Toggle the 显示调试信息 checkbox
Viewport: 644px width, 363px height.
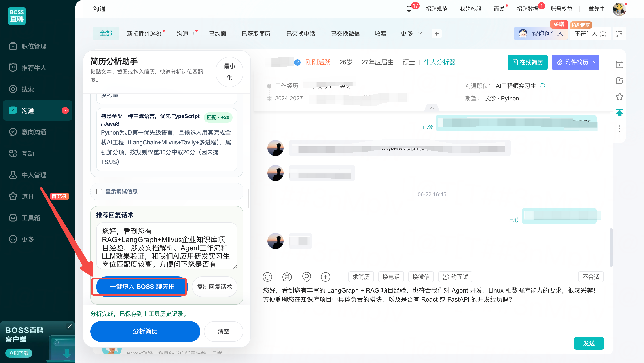[99, 192]
